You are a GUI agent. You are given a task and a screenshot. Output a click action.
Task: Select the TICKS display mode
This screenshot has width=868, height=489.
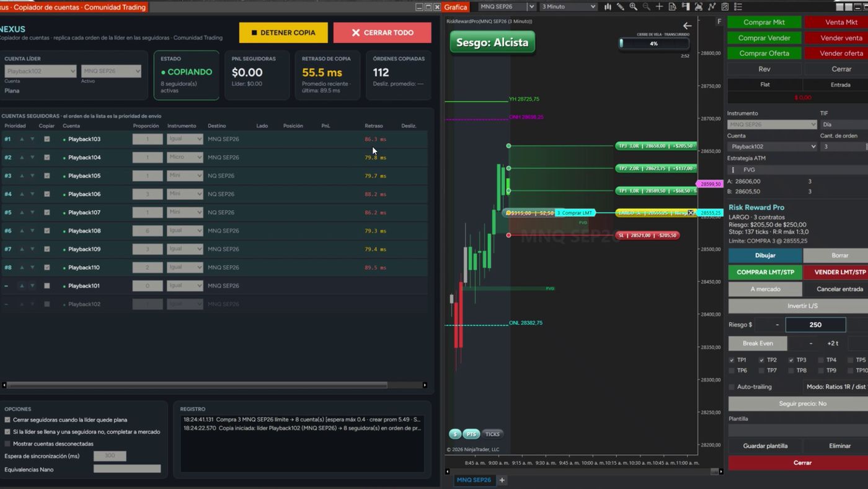click(492, 434)
